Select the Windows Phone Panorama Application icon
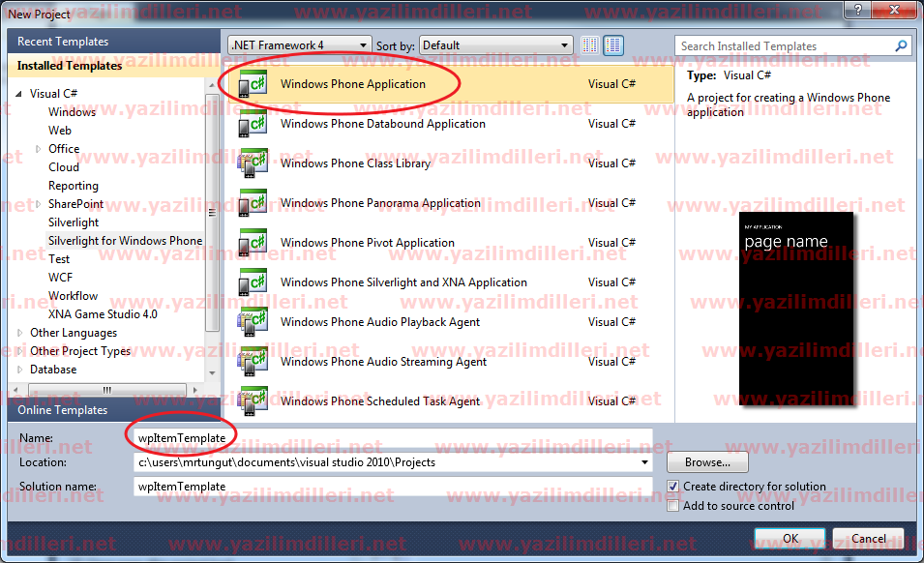Screen dimensions: 924x563 pyautogui.click(x=253, y=202)
